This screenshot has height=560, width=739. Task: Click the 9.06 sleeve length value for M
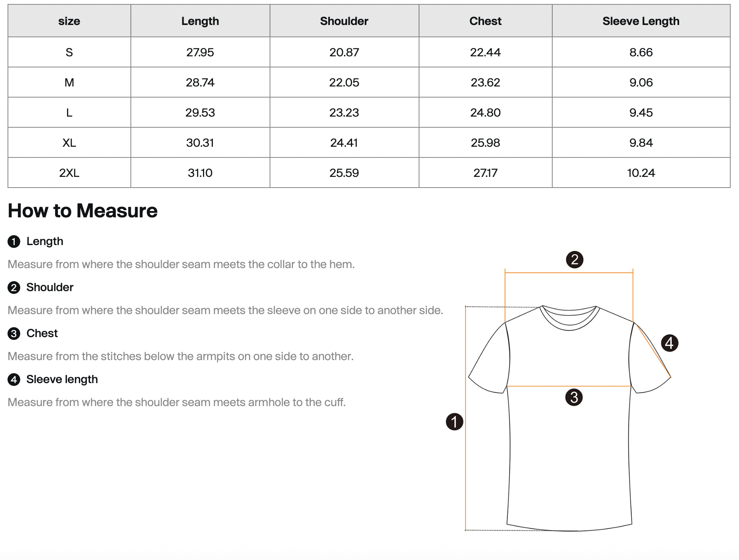tap(641, 82)
